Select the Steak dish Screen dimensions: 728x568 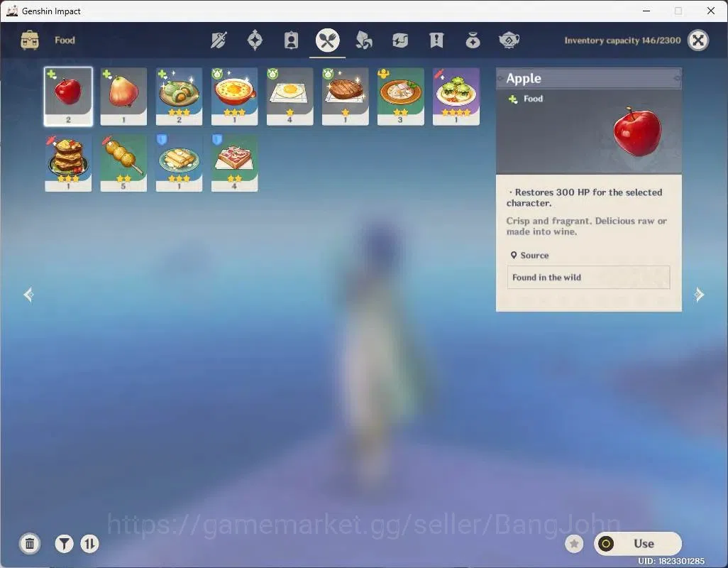pos(345,97)
